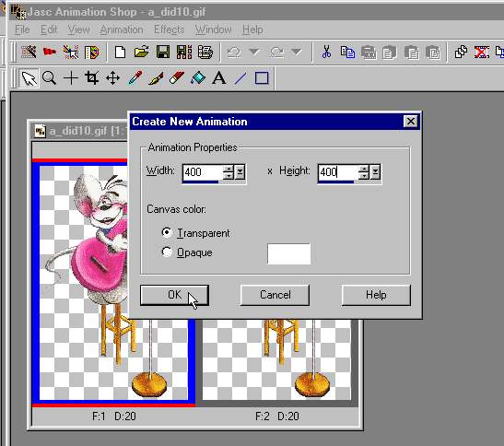Click the Banner Wizard red flag icon
The image size is (504, 446).
click(50, 52)
